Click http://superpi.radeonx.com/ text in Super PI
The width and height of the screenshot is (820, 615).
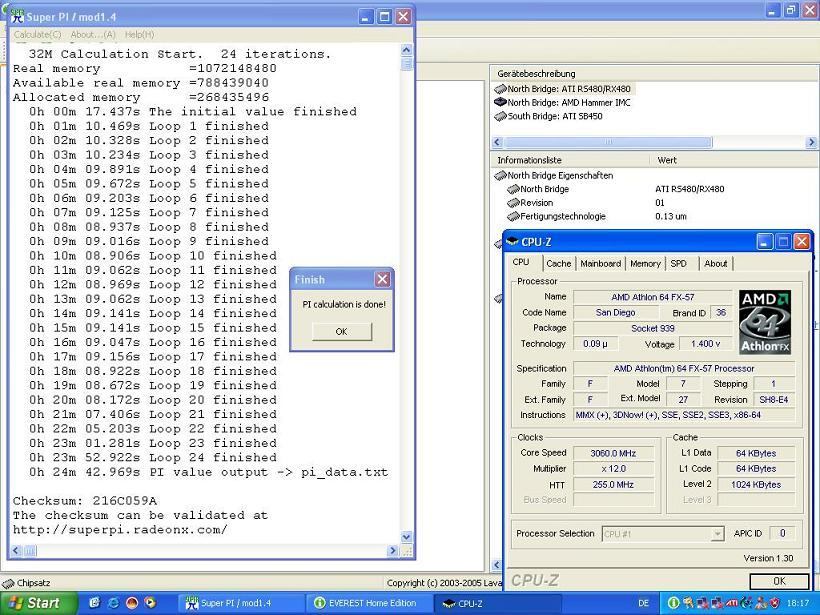click(120, 530)
